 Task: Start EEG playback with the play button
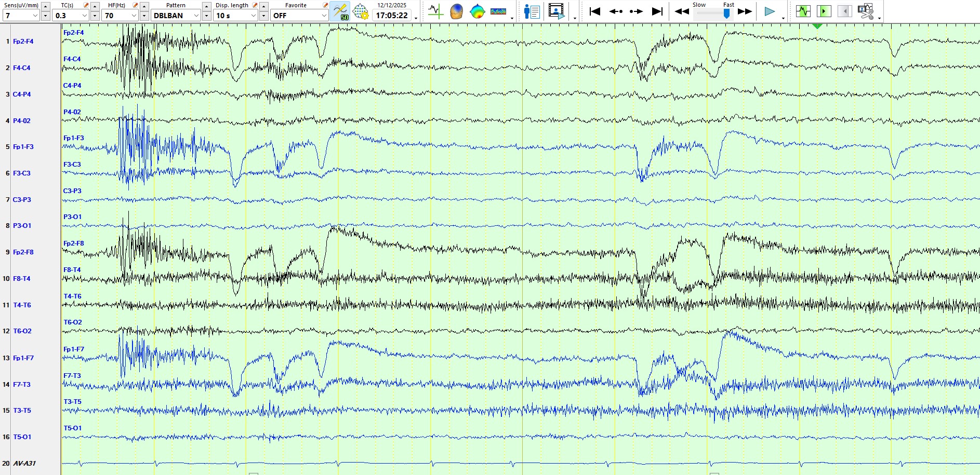(770, 11)
